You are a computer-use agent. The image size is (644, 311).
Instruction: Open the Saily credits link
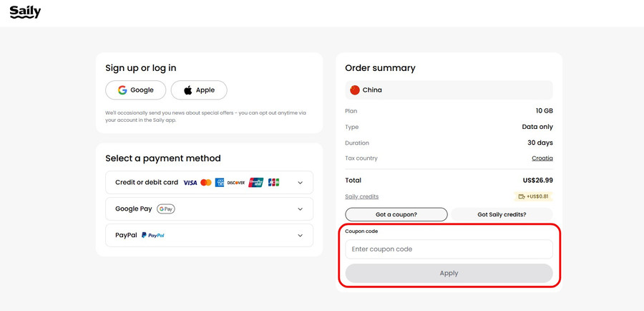click(x=362, y=196)
